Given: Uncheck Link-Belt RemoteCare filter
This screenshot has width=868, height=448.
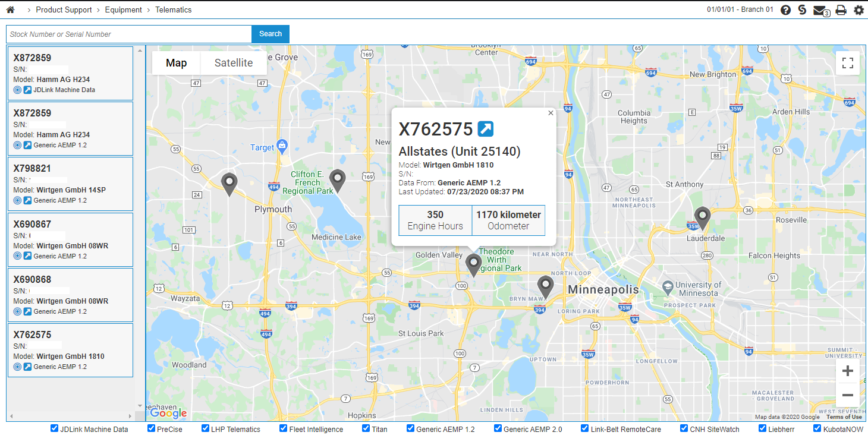Looking at the screenshot, I should (x=585, y=428).
